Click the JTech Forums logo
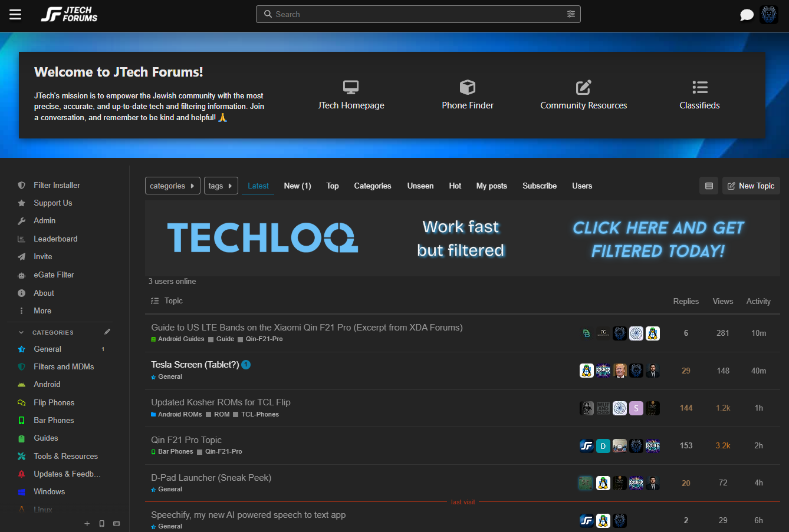Viewport: 789px width, 532px height. tap(69, 14)
